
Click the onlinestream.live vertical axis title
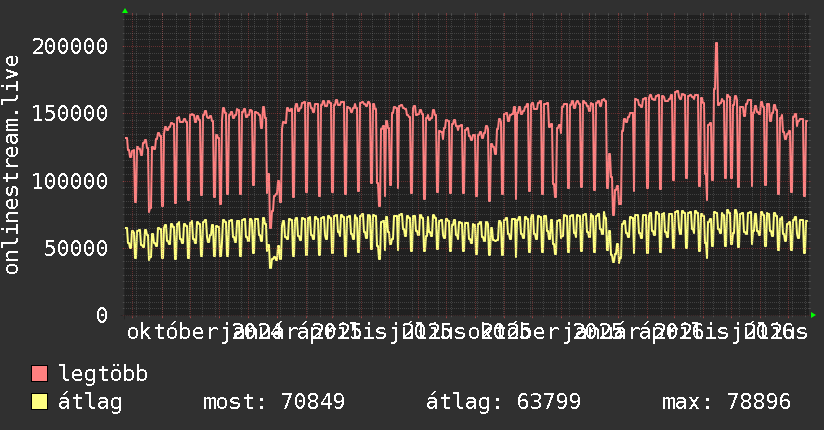click(11, 165)
